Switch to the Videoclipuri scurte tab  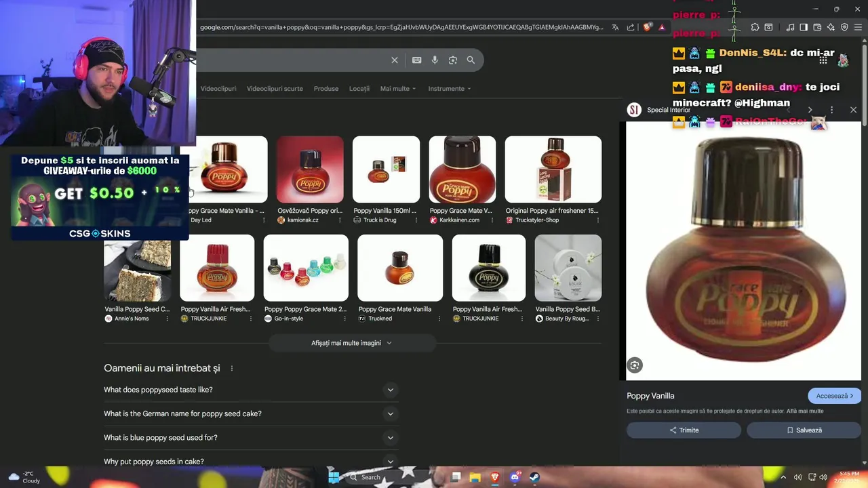(x=275, y=89)
